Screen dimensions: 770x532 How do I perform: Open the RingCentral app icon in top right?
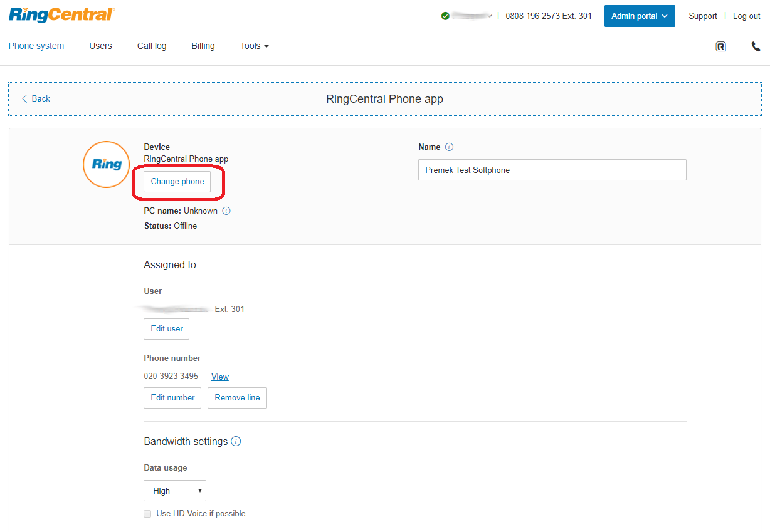[720, 46]
